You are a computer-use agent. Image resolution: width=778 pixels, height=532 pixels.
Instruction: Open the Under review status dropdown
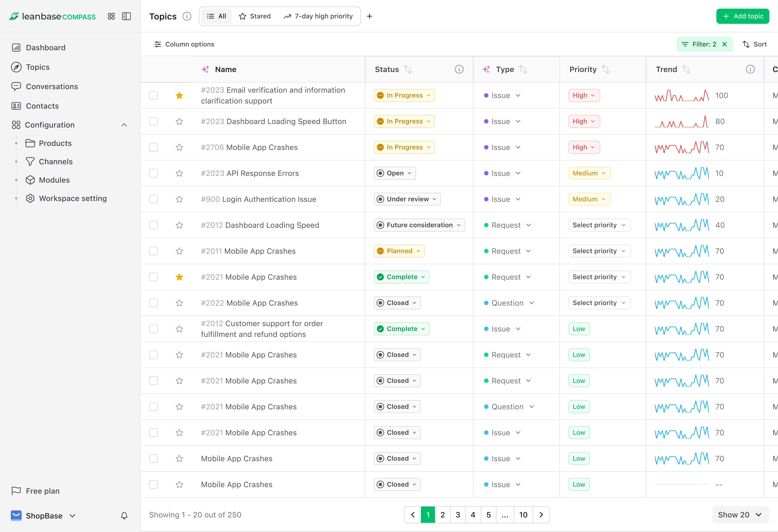[407, 199]
